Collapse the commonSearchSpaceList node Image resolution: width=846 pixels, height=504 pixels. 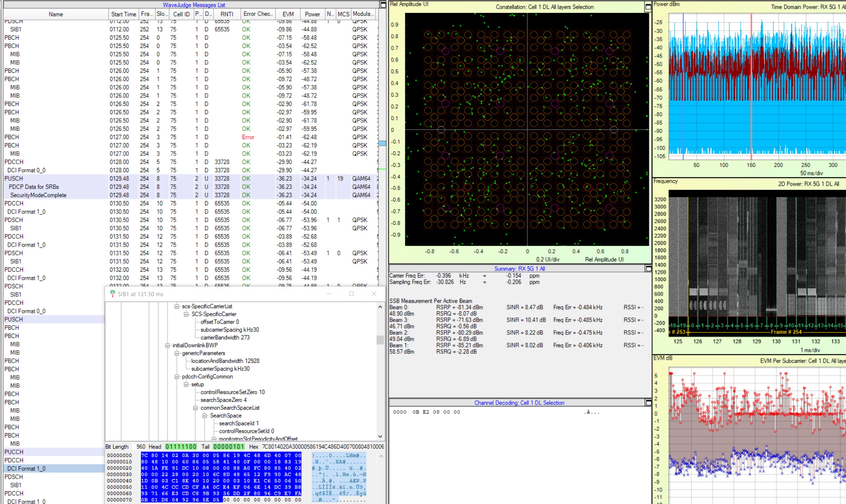pos(195,408)
